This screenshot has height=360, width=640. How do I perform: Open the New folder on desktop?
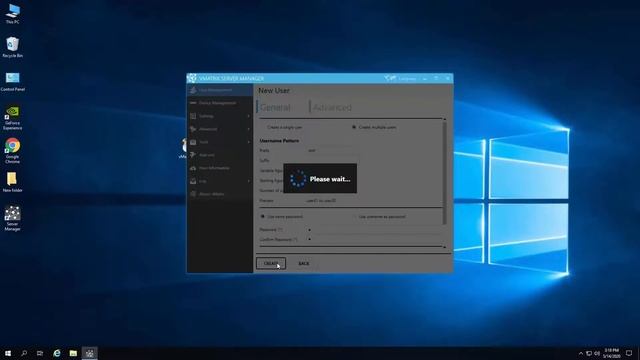tap(13, 182)
